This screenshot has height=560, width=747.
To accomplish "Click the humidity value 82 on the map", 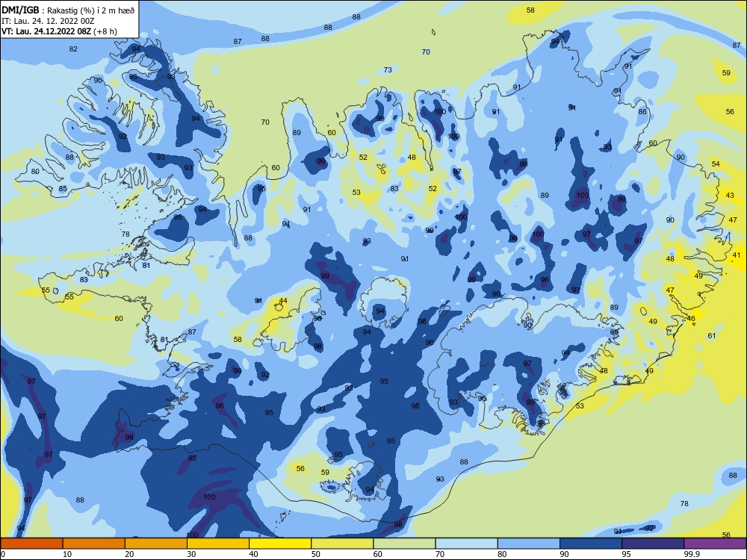I will click(x=73, y=49).
